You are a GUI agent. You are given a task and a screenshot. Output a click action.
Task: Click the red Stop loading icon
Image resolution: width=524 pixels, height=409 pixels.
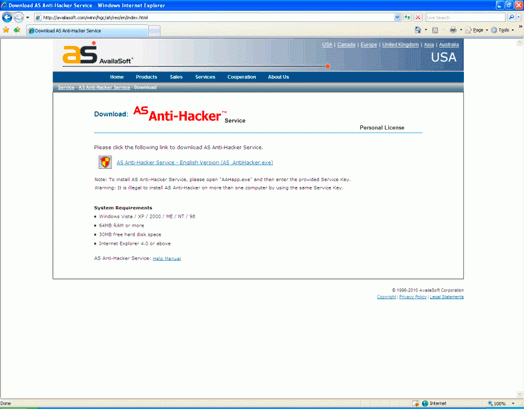(418, 17)
